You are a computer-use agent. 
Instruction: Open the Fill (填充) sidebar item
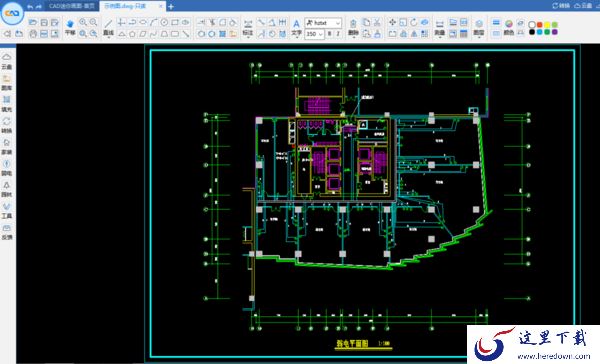(x=7, y=104)
